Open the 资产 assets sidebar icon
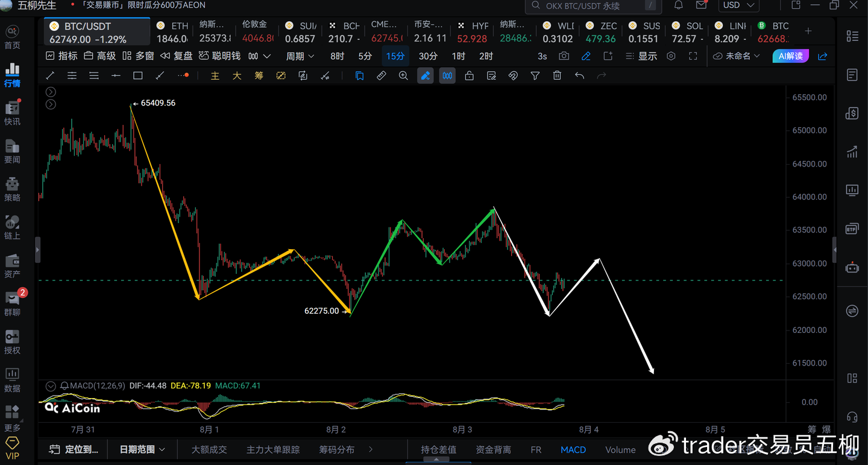This screenshot has height=465, width=868. [x=12, y=266]
